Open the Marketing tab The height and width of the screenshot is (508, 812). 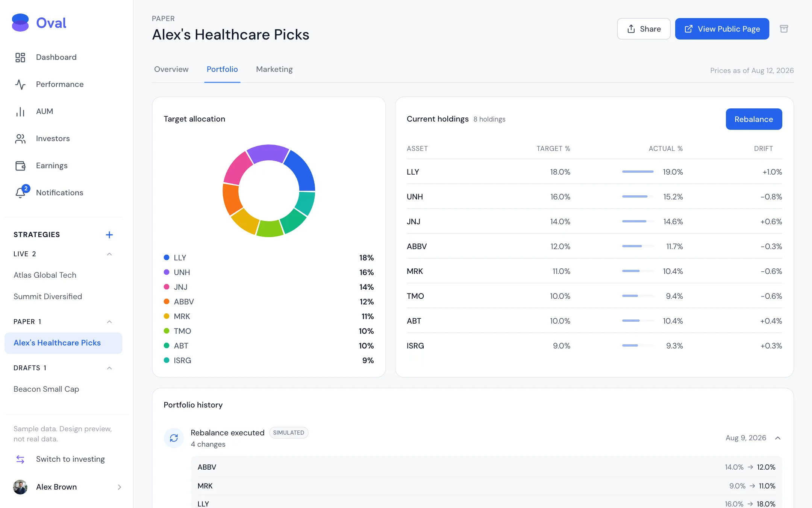coord(274,69)
